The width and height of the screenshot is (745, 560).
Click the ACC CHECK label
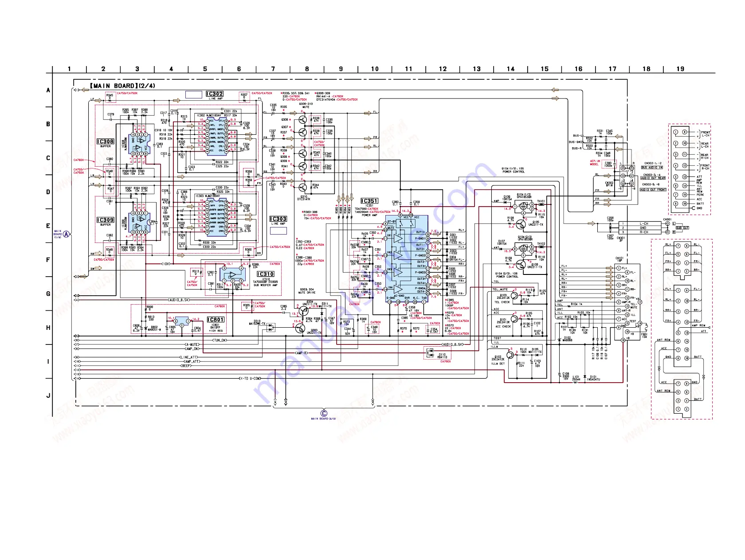tap(503, 327)
